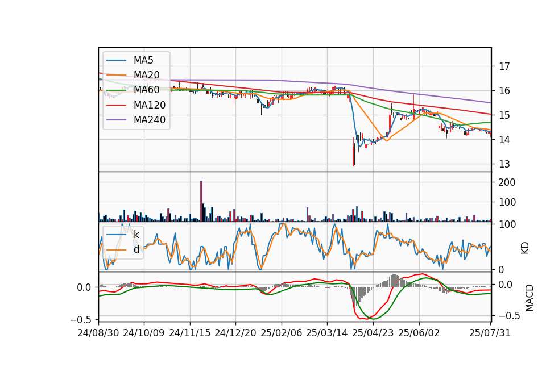Click the tallest volume bar spike
This screenshot has height=392, width=546.
click(x=201, y=201)
